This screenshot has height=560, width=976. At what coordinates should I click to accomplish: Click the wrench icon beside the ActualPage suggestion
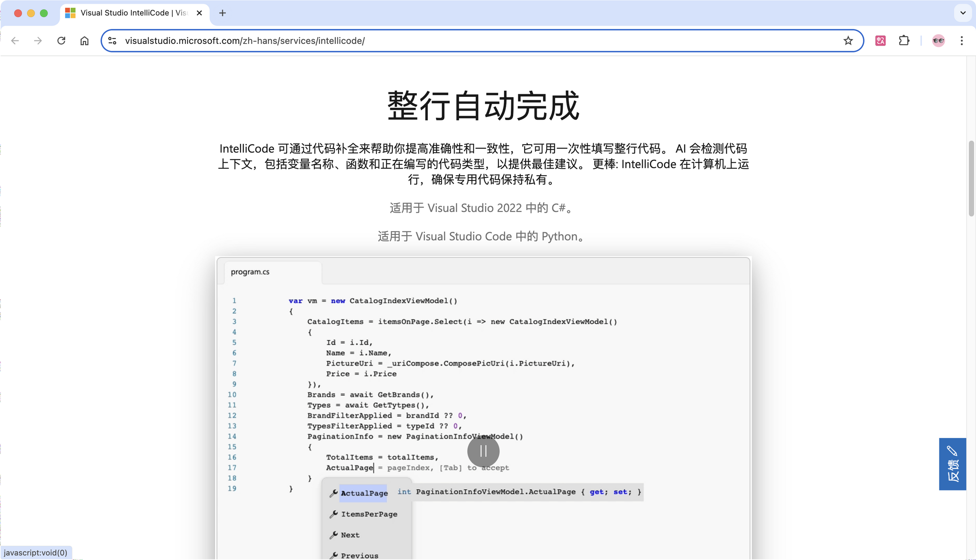(333, 493)
